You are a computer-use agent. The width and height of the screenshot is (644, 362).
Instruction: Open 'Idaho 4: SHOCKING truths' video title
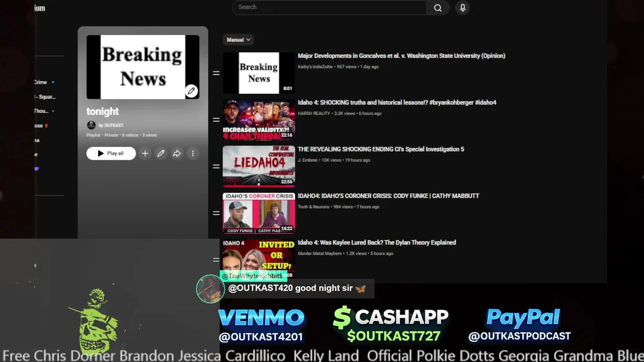tap(397, 103)
